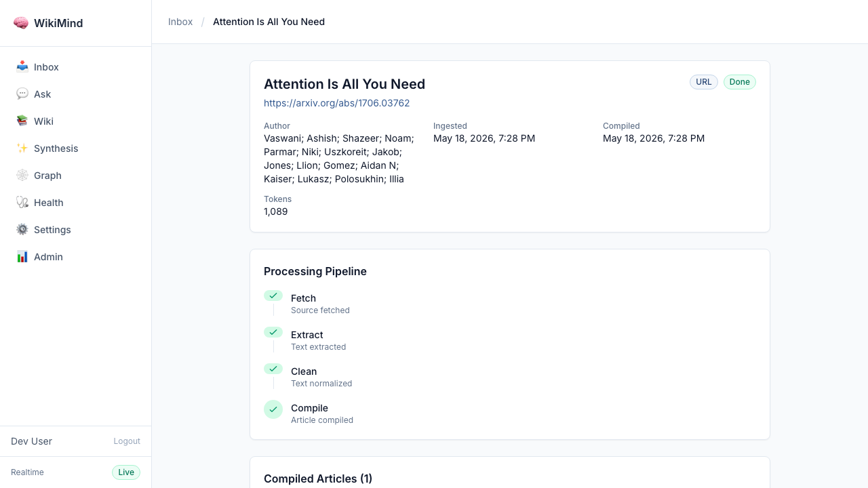Screen dimensions: 868x488
Task: Navigate to Synthesis
Action: pyautogui.click(x=76, y=148)
